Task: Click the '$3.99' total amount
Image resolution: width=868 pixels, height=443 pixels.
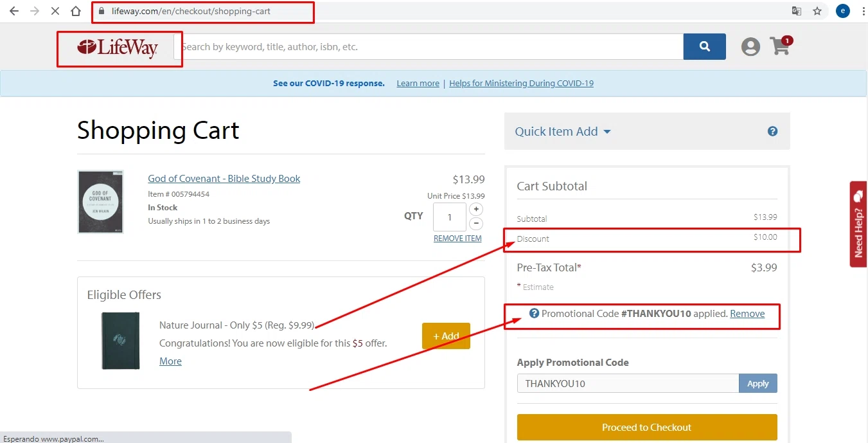Action: pyautogui.click(x=764, y=267)
